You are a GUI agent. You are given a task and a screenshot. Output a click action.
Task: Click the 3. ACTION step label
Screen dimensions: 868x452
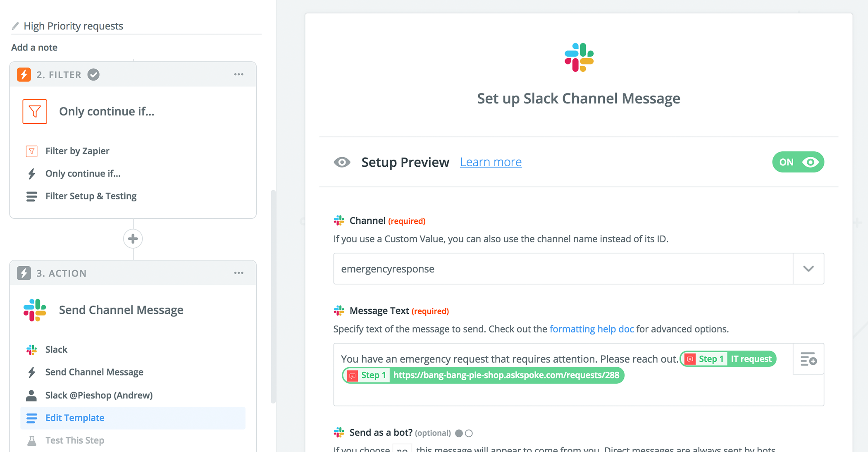(x=61, y=273)
